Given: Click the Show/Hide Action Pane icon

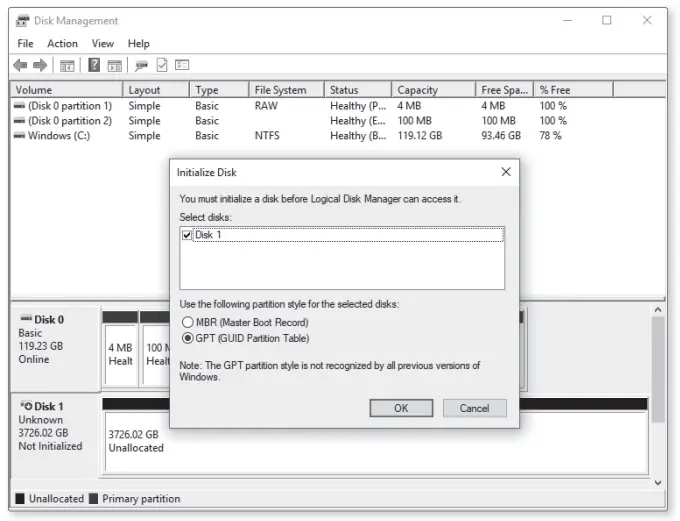Looking at the screenshot, I should point(114,66).
